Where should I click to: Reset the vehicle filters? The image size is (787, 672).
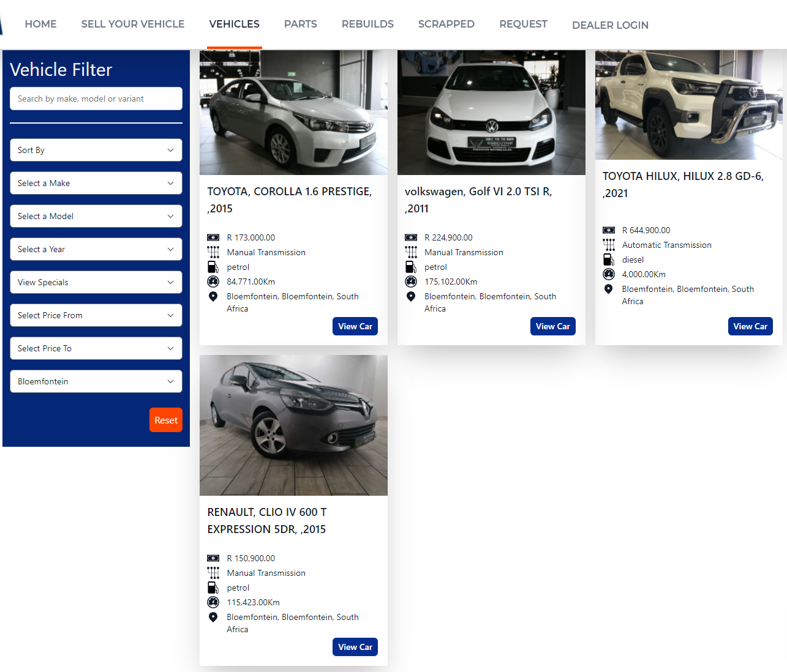point(166,420)
